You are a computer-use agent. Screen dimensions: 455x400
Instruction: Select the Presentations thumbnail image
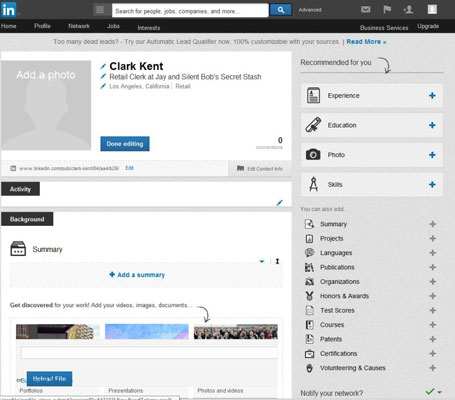point(147,332)
